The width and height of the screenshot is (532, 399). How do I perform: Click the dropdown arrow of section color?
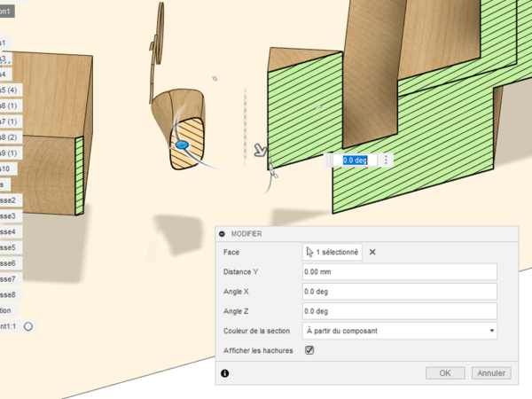[490, 331]
